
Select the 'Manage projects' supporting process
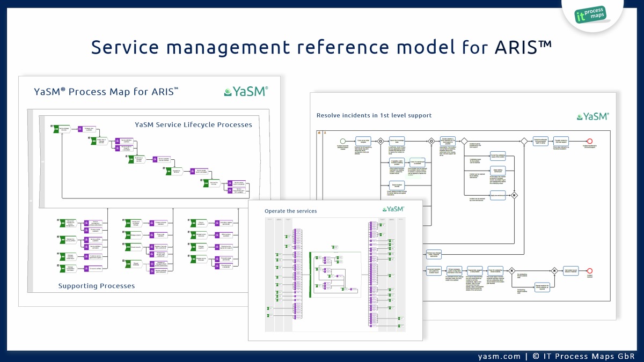coord(134,235)
